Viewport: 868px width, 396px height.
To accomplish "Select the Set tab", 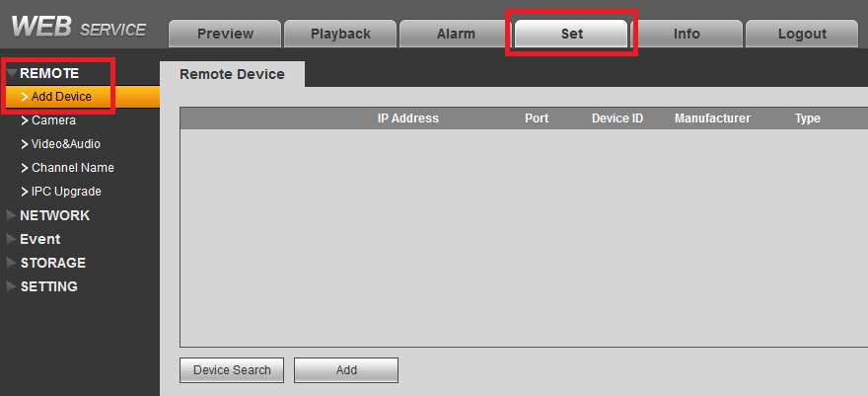I will coord(572,34).
